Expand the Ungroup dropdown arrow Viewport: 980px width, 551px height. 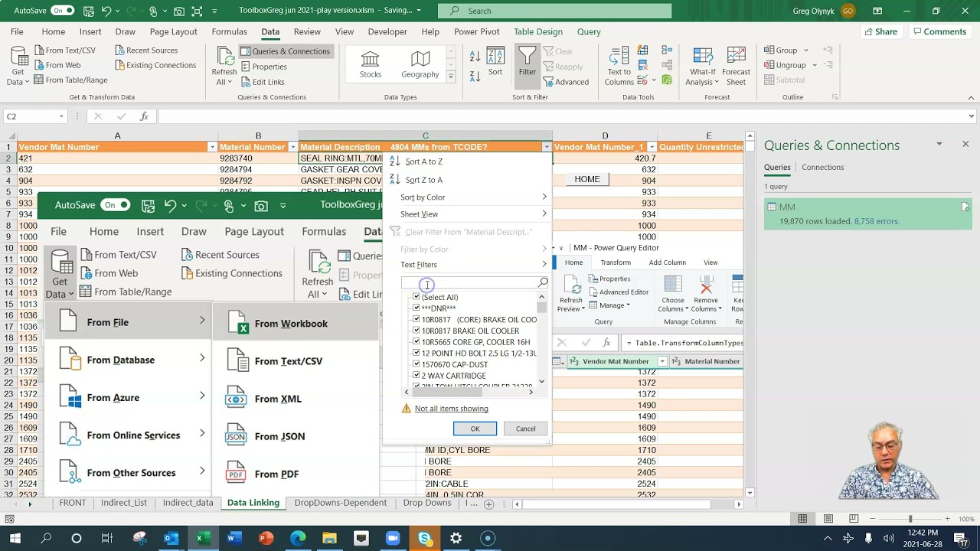coord(814,65)
